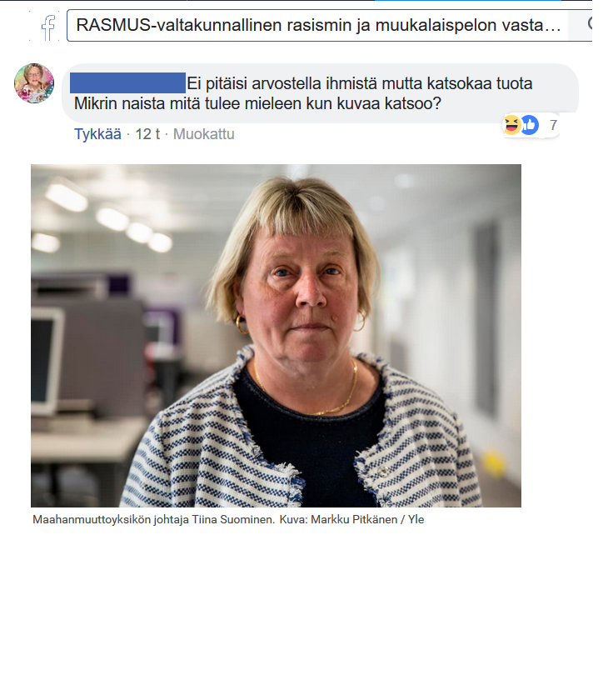Click the truncated ellipsis in search text

tap(552, 26)
